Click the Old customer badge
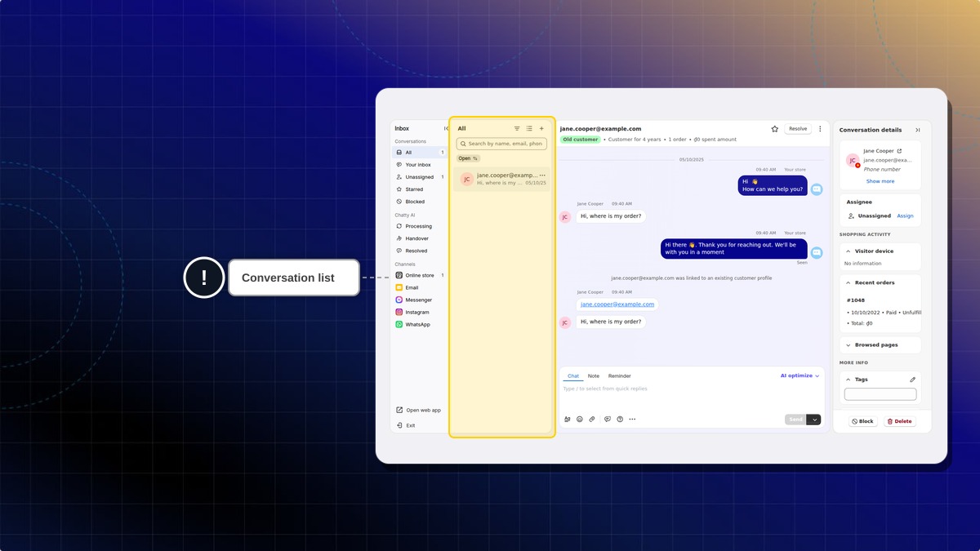The width and height of the screenshot is (980, 551). (581, 140)
